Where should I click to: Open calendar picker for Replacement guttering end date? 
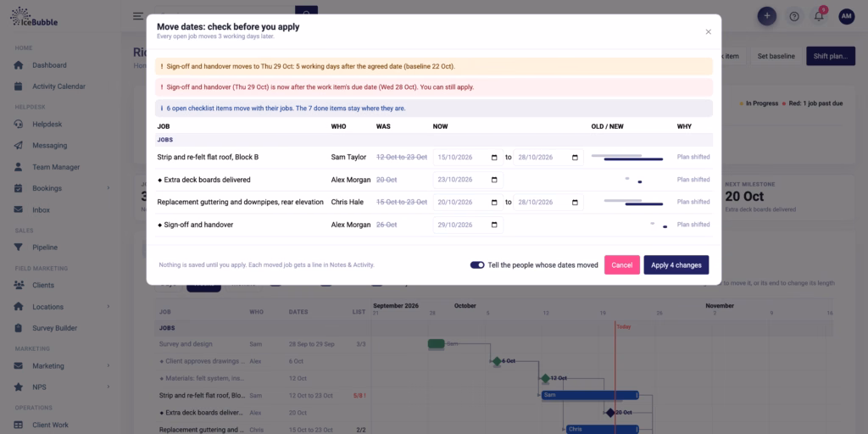(x=575, y=202)
